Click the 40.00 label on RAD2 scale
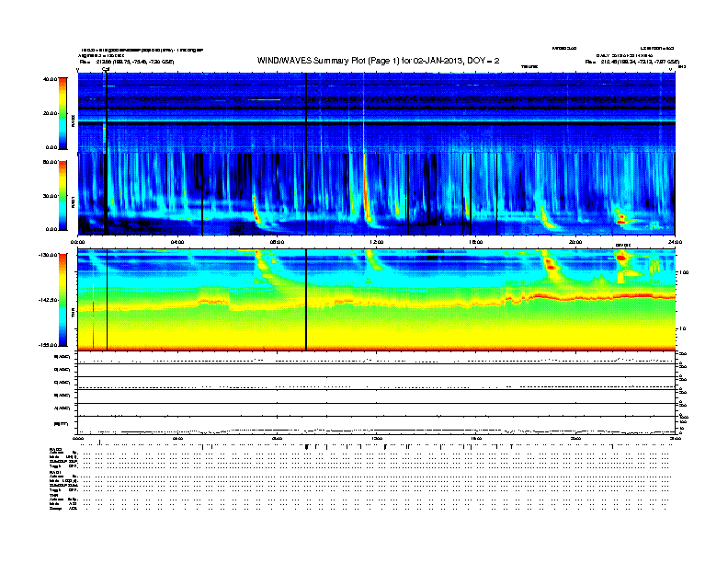Image resolution: width=728 pixels, height=563 pixels. pyautogui.click(x=50, y=79)
